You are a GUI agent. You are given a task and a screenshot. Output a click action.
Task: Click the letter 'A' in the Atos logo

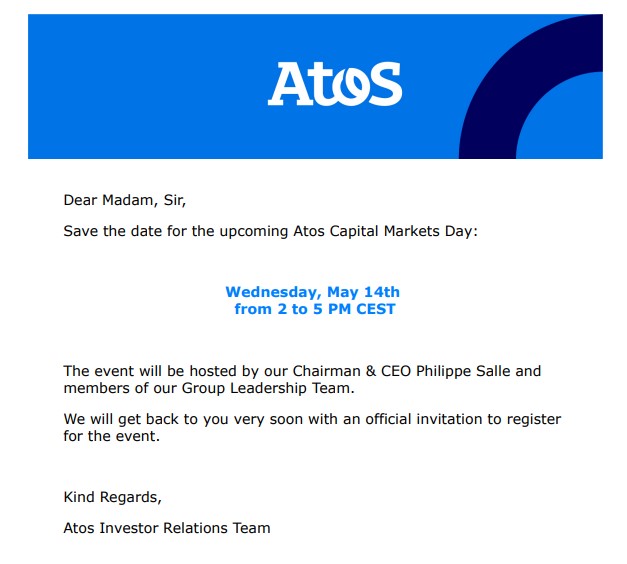pos(290,84)
